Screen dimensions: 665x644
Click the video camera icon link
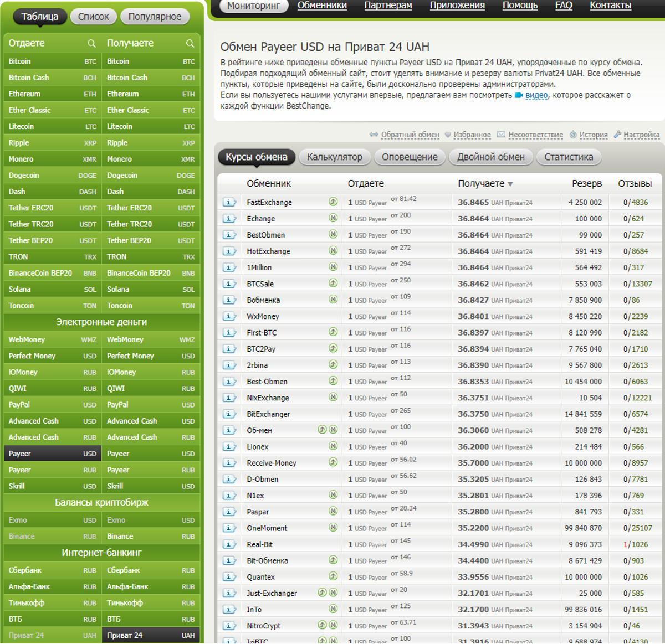[x=519, y=95]
